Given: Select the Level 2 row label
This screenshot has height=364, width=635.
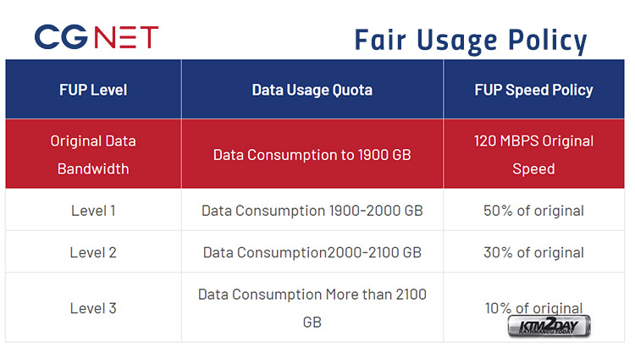Looking at the screenshot, I should 93,252.
